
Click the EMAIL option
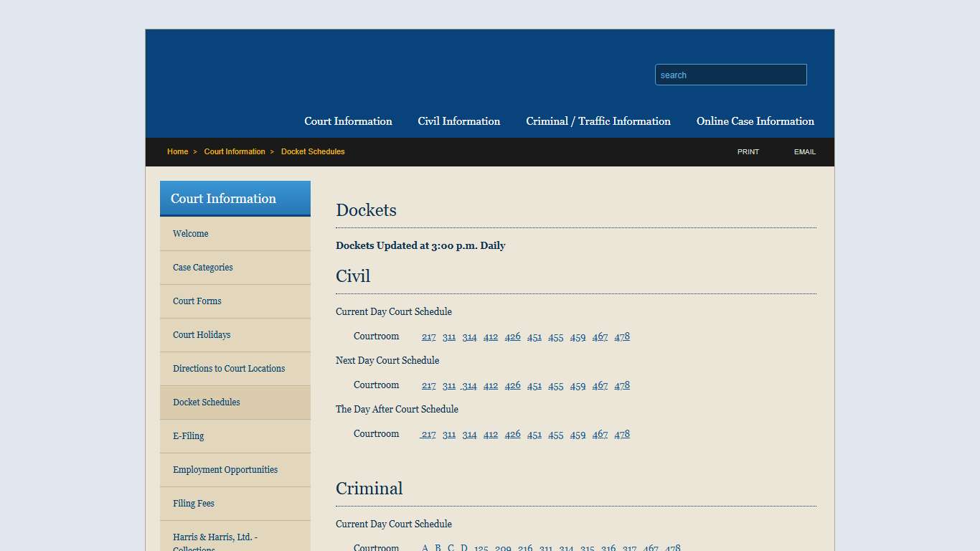pyautogui.click(x=804, y=151)
